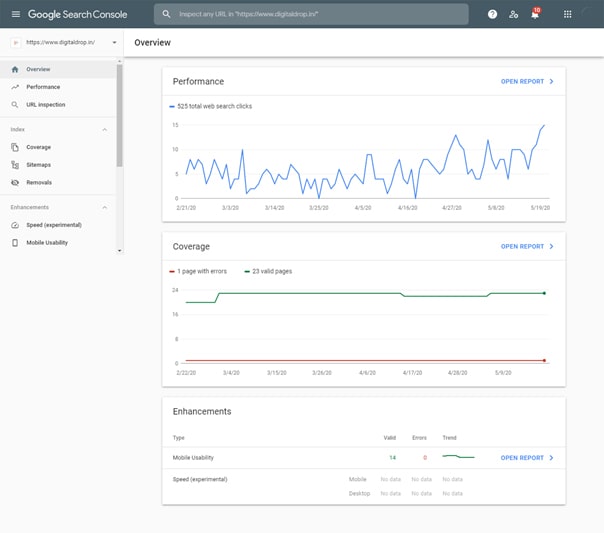604x533 pixels.
Task: Click the Mobile Usability row label
Action: point(193,458)
